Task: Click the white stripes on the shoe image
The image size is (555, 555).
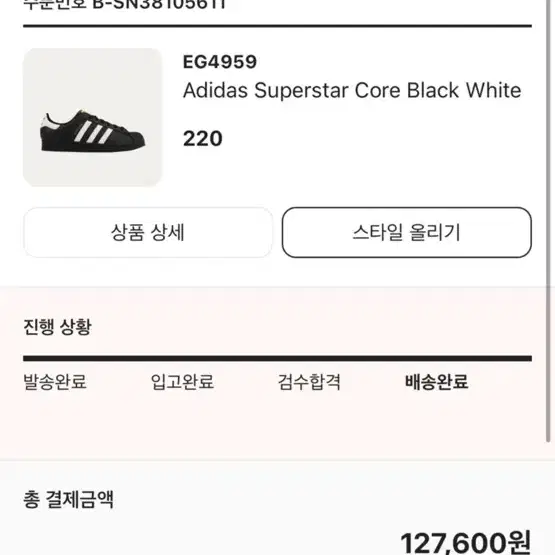Action: pos(93,132)
